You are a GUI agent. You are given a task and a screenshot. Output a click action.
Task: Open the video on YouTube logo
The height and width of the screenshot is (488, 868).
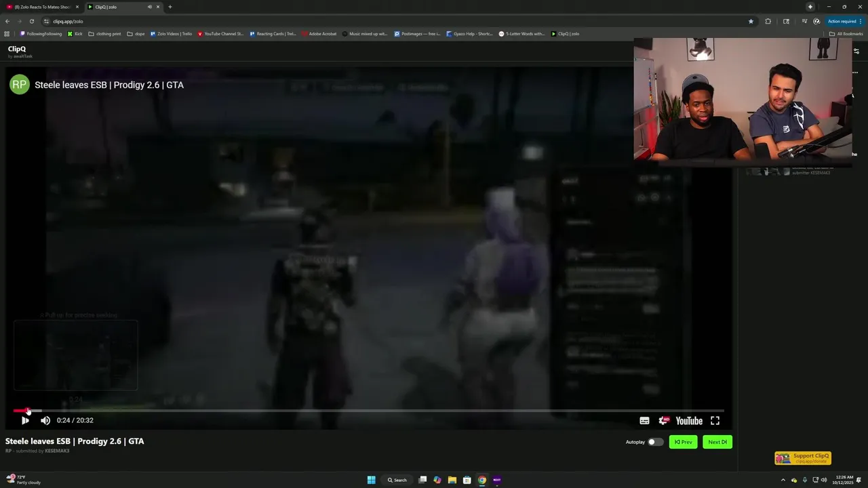point(689,421)
